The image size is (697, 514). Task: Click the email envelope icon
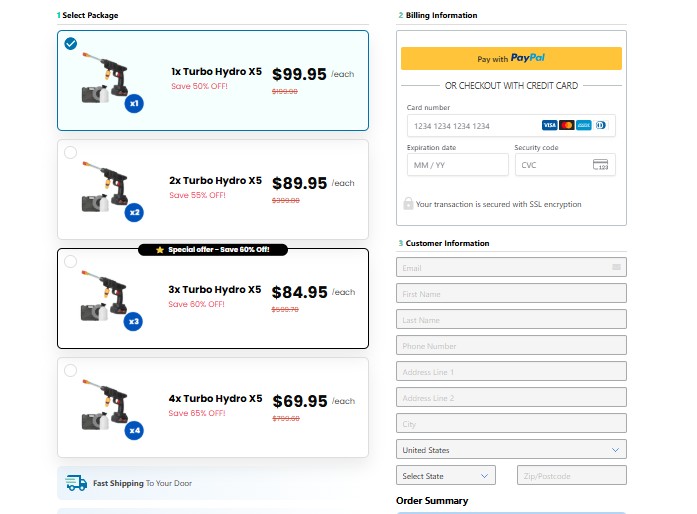616,267
